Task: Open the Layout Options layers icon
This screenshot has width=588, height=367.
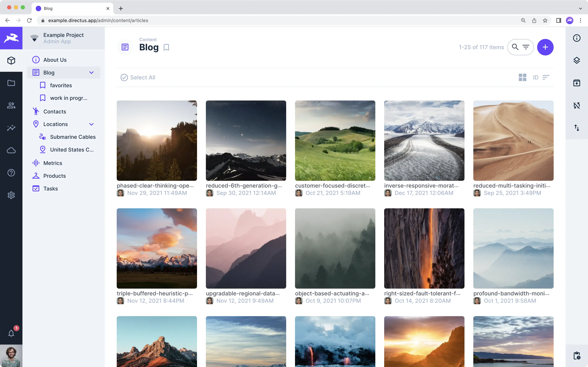Action: (577, 60)
